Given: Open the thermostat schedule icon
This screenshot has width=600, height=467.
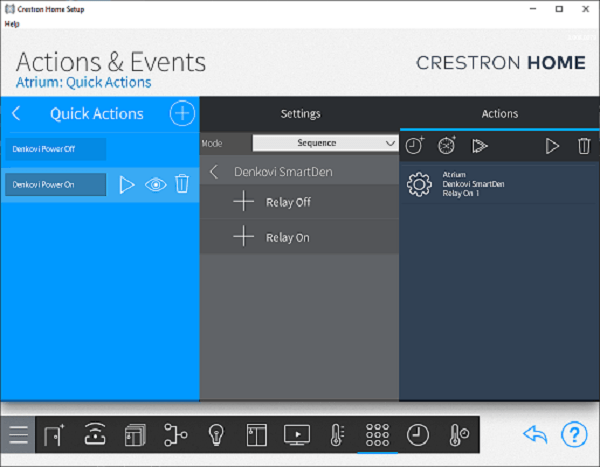Looking at the screenshot, I should click(x=458, y=434).
